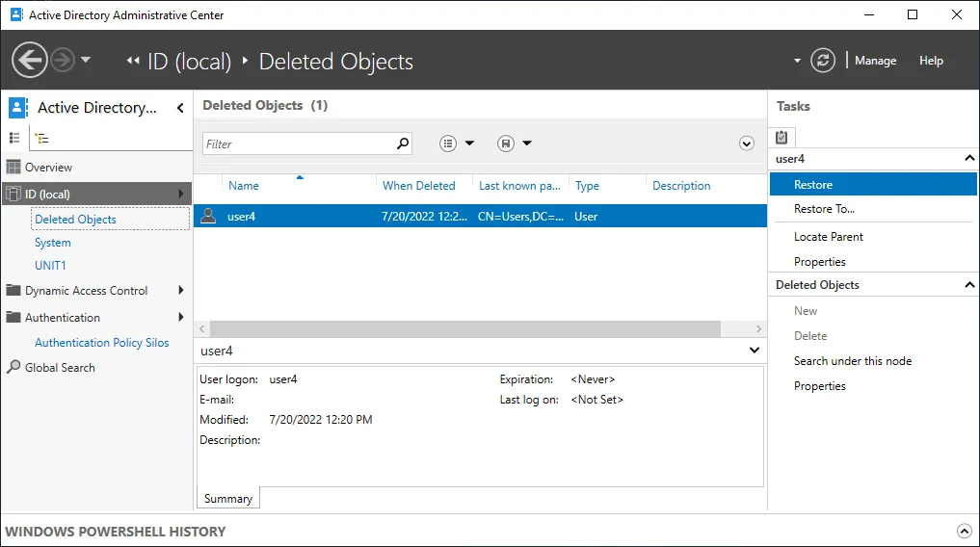This screenshot has height=547, width=980.
Task: Open the Help menu
Action: [x=931, y=61]
